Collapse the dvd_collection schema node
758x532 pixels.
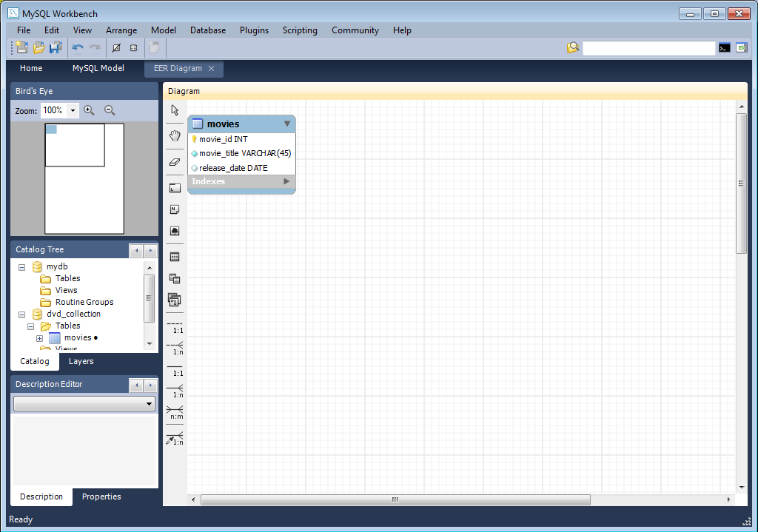[x=21, y=314]
